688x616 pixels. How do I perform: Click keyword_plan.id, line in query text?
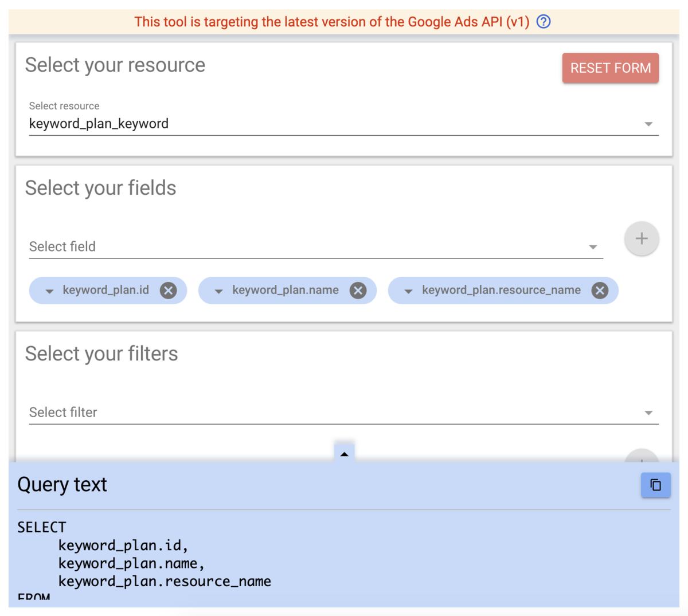click(x=123, y=546)
